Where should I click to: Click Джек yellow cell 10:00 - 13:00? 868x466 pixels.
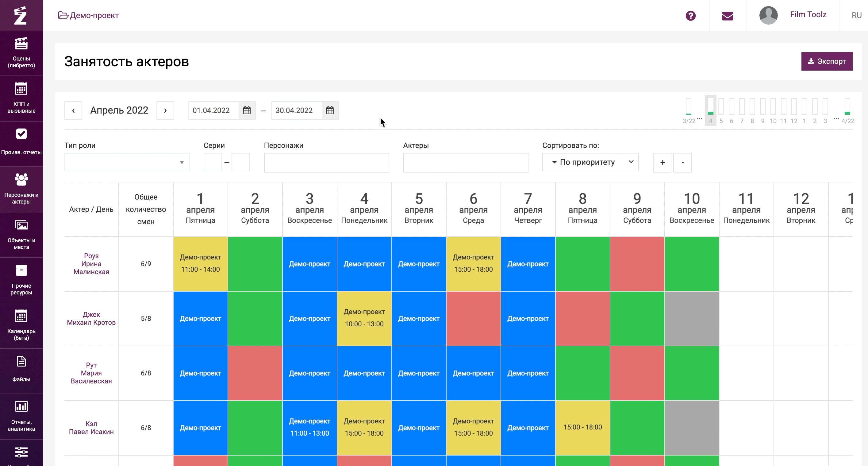tap(364, 318)
